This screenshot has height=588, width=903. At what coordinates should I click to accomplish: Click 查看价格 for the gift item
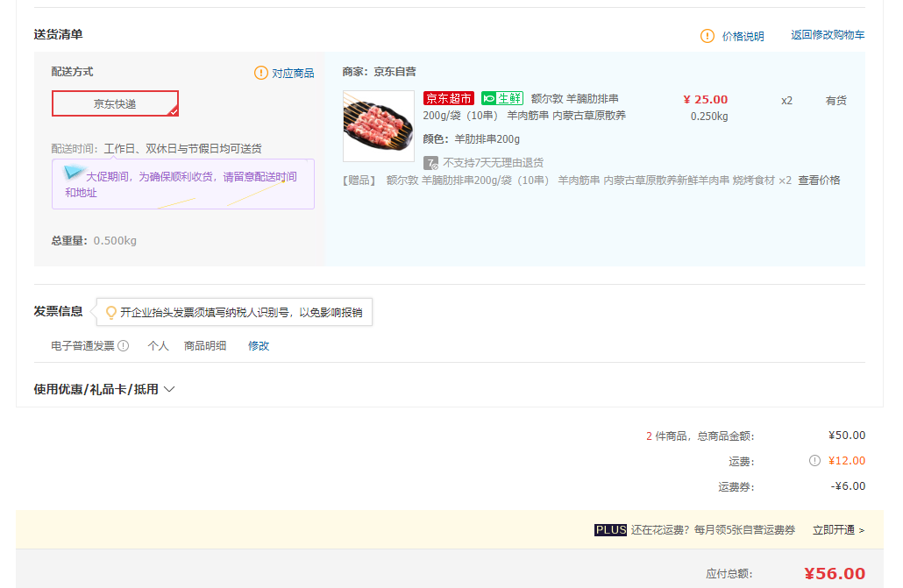819,181
